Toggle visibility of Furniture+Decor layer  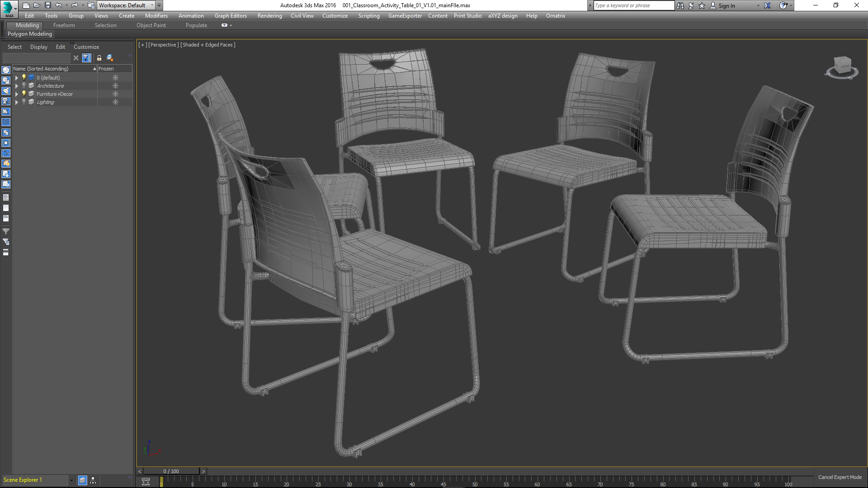coord(23,94)
